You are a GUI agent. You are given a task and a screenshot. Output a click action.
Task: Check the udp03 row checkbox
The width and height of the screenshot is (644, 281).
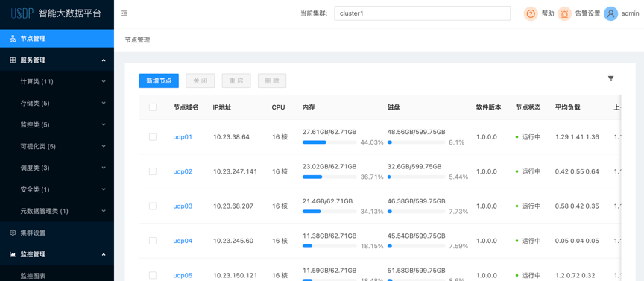coord(153,206)
